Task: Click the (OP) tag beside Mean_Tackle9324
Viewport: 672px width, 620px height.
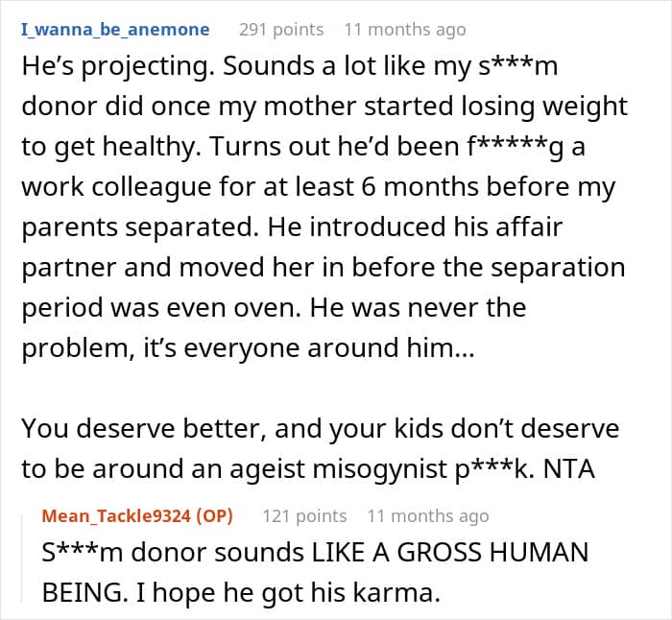Action: [216, 516]
